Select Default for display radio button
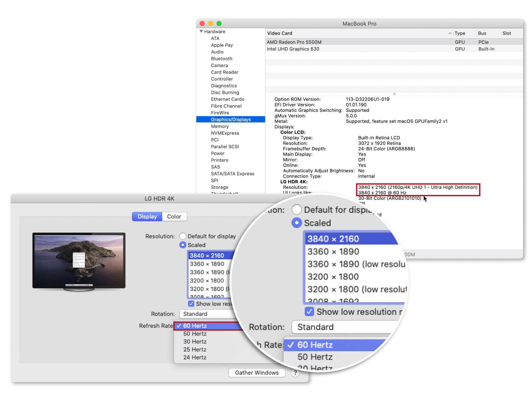This screenshot has width=532, height=399. (183, 236)
